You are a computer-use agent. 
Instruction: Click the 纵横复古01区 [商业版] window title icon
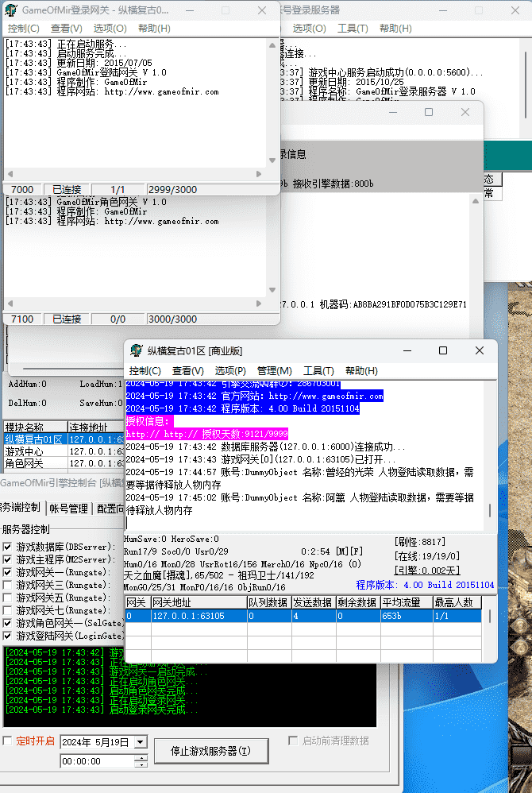click(x=137, y=350)
